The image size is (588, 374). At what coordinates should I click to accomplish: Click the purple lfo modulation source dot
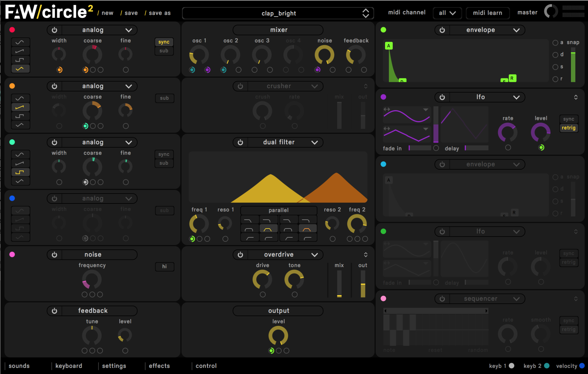click(383, 97)
